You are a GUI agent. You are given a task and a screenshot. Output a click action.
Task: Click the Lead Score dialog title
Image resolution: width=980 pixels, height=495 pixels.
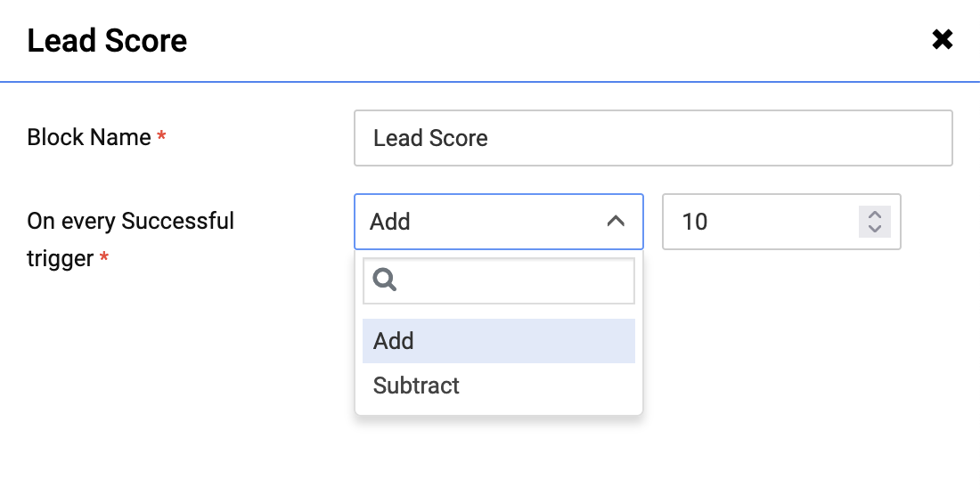click(x=107, y=41)
